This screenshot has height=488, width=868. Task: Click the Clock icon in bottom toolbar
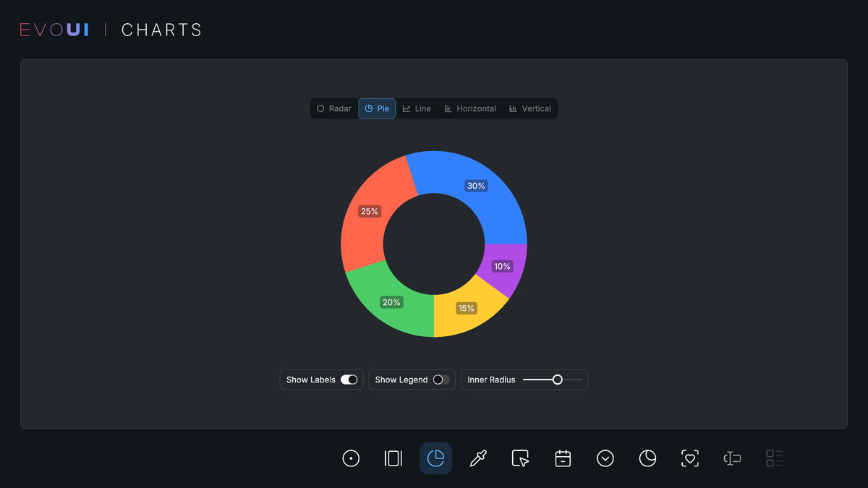coord(647,458)
